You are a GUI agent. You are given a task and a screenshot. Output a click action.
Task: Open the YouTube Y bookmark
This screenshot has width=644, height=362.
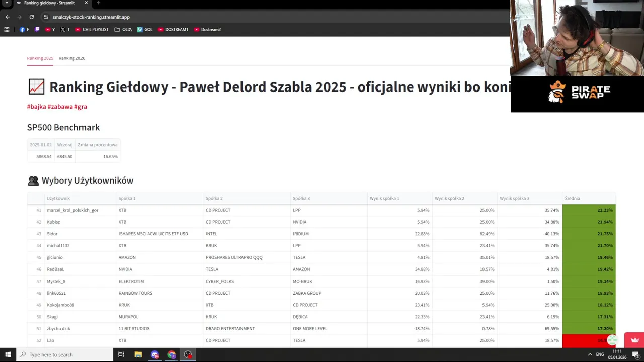tap(50, 29)
